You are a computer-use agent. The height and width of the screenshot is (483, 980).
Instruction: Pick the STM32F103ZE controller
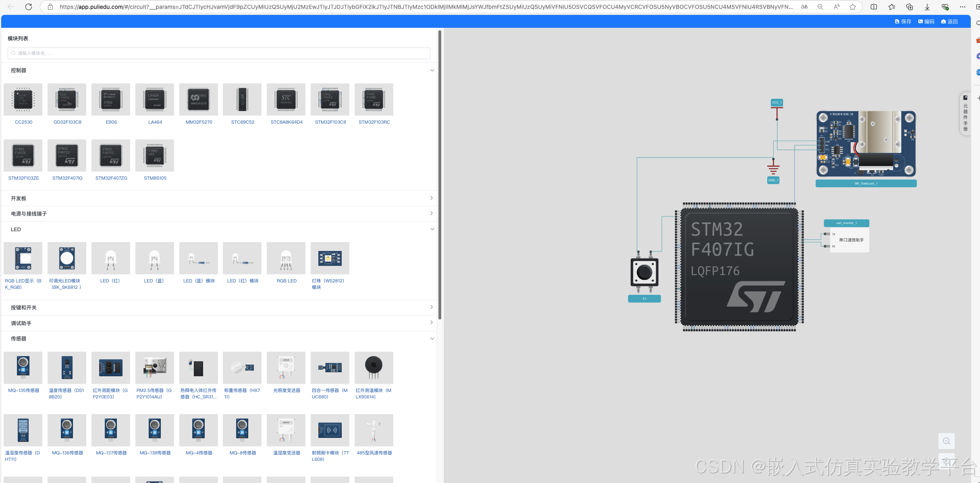(23, 155)
